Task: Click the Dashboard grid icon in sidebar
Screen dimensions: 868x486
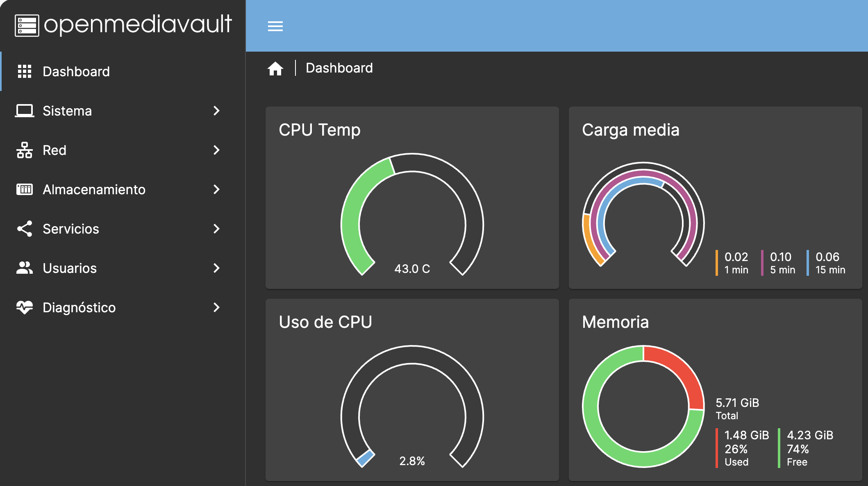Action: coord(25,71)
